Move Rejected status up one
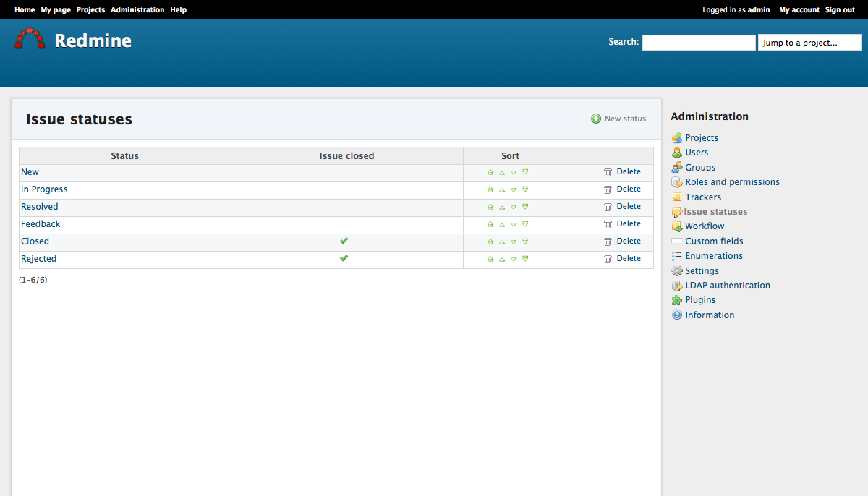This screenshot has height=496, width=868. 502,259
